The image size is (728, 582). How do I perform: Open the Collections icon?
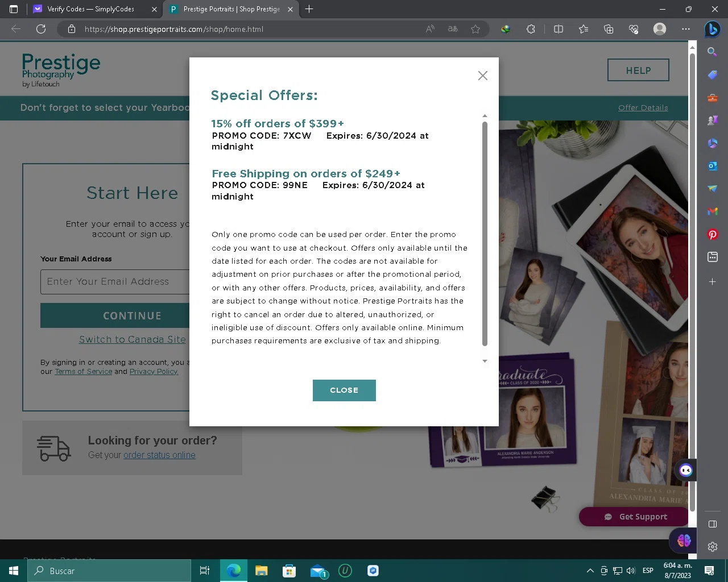609,29
